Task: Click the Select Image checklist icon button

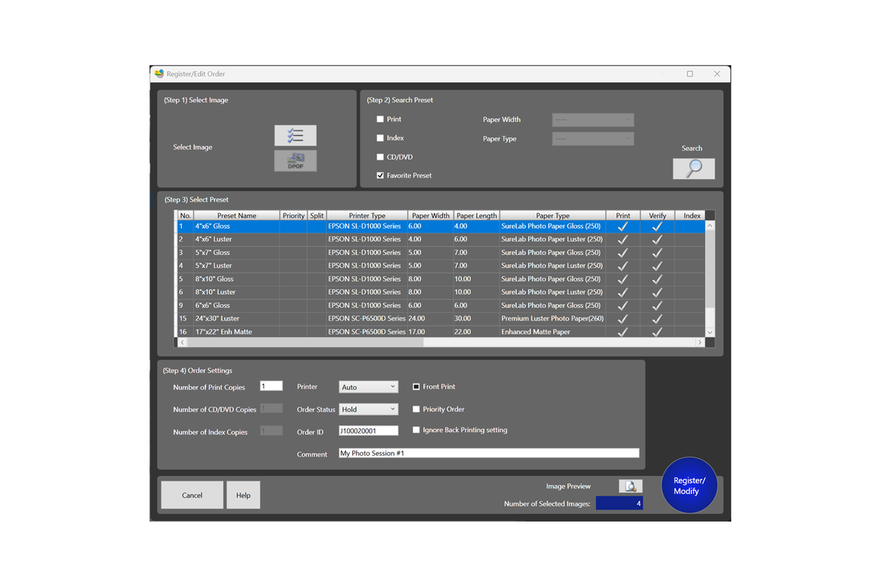Action: pos(295,135)
